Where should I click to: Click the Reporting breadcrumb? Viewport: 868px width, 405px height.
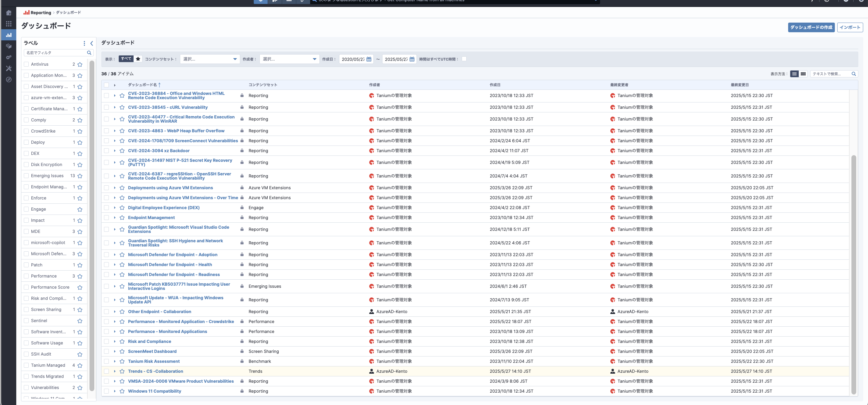[x=40, y=12]
